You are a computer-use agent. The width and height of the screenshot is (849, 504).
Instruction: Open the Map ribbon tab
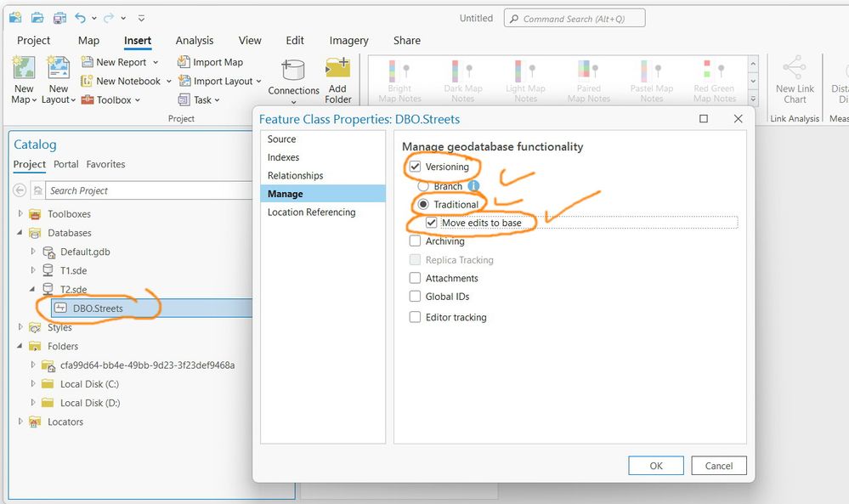tap(88, 40)
